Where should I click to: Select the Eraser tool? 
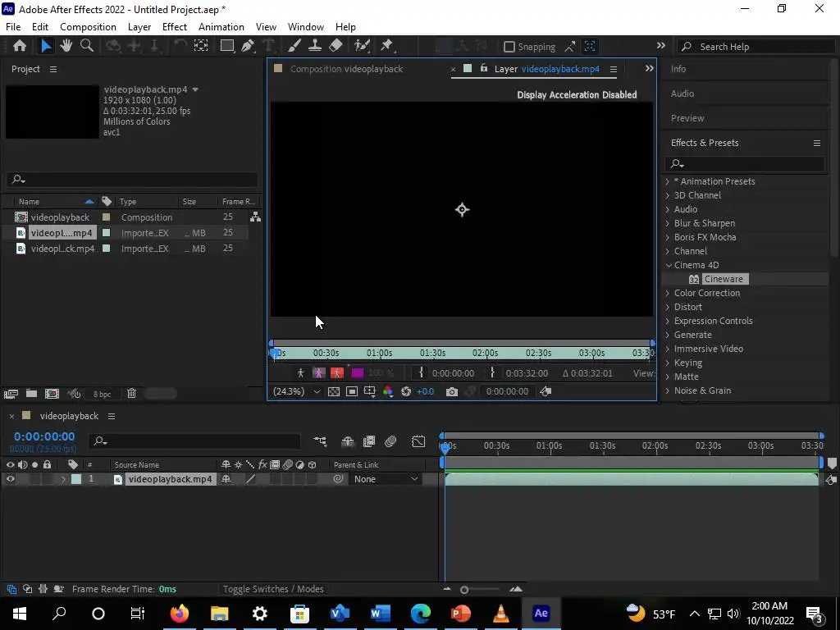(336, 46)
